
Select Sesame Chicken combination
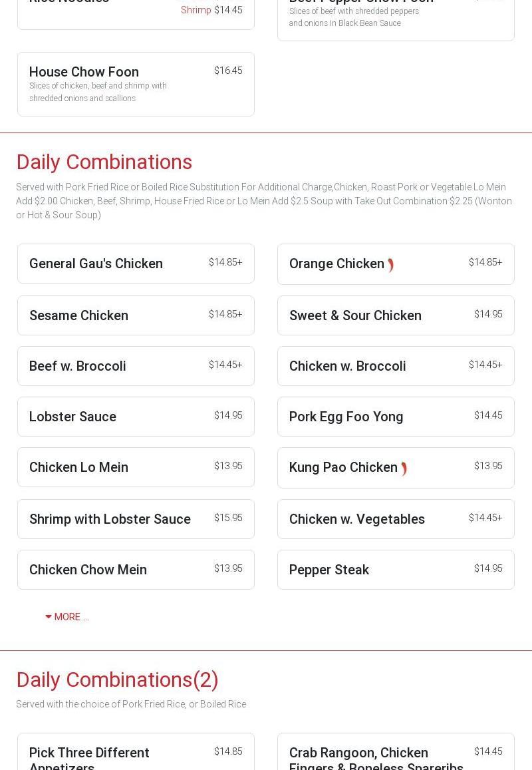(136, 315)
